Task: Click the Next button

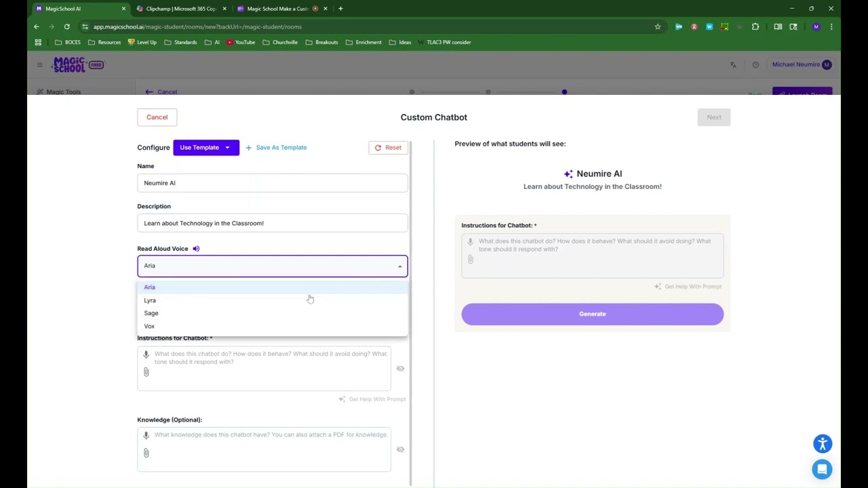Action: tap(714, 117)
